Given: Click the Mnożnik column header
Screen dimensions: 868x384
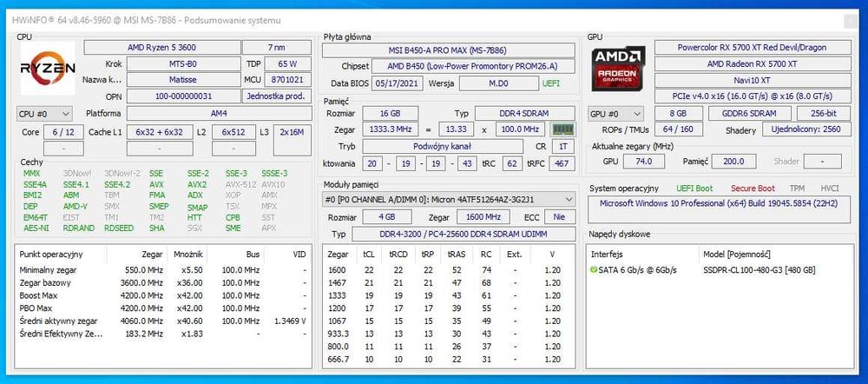Looking at the screenshot, I should click(188, 255).
